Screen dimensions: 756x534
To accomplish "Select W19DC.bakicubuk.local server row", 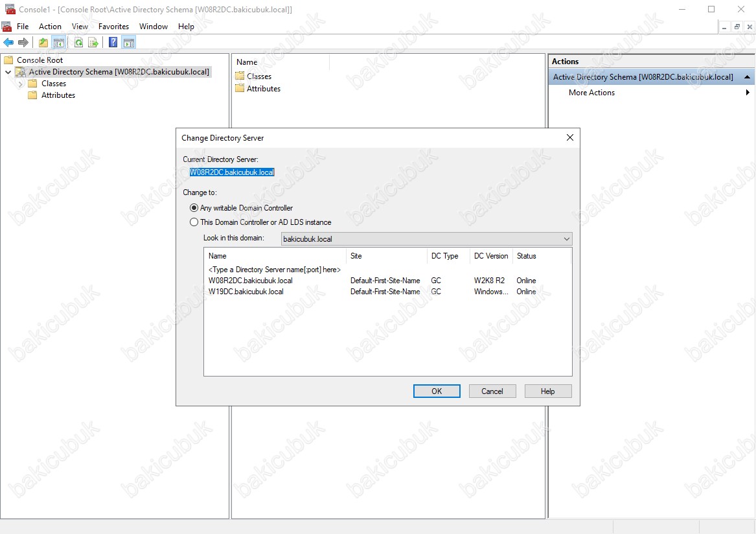I will (x=387, y=292).
